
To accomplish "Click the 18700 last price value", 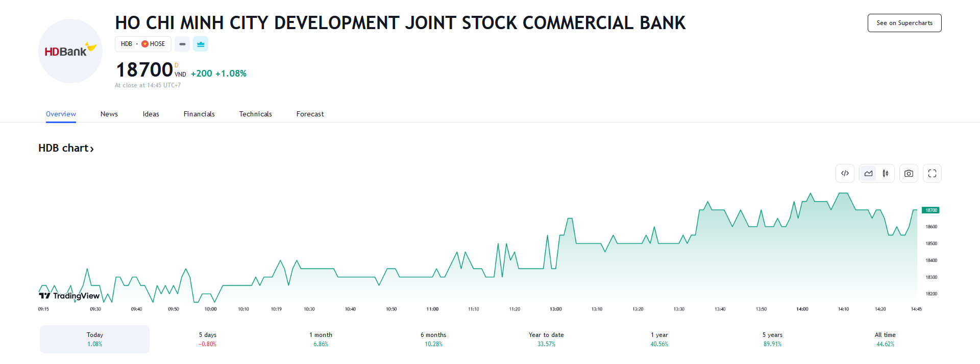I will [x=144, y=69].
